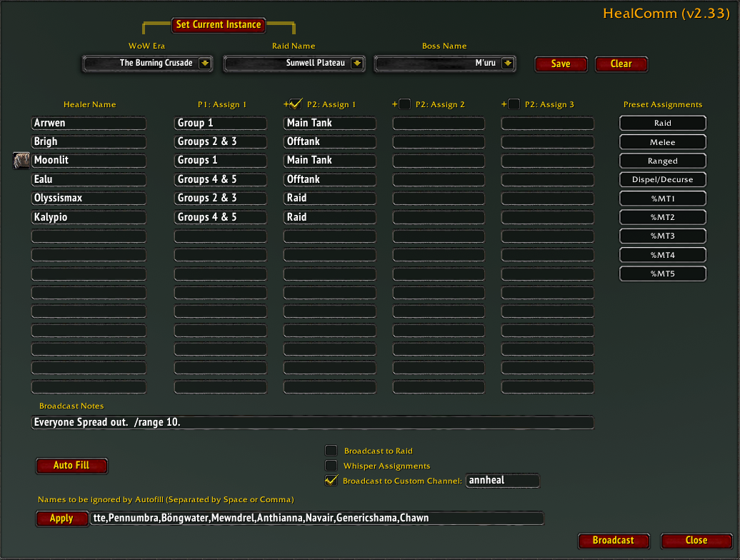740x560 pixels.
Task: Click the class icon beside Moonlit
Action: tap(21, 161)
